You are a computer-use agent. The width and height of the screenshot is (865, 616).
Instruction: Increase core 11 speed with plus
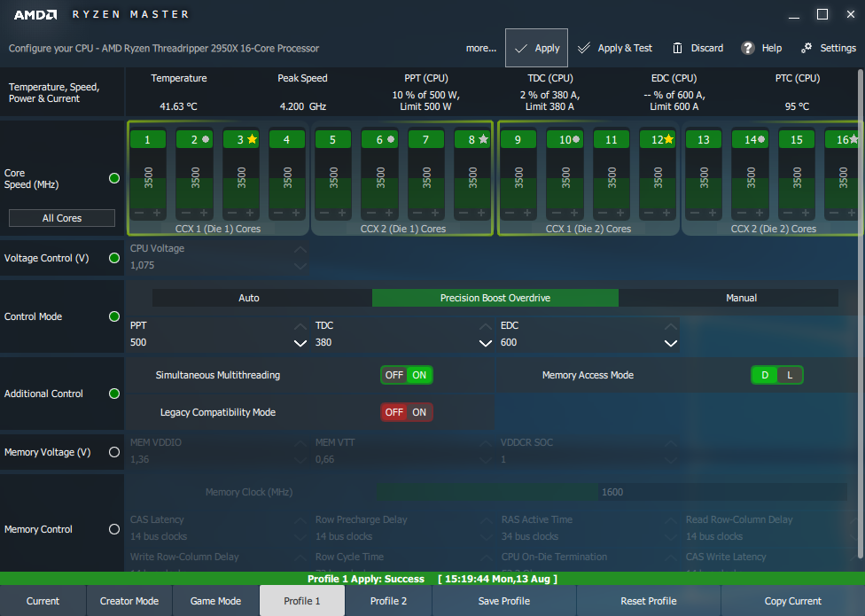click(620, 213)
